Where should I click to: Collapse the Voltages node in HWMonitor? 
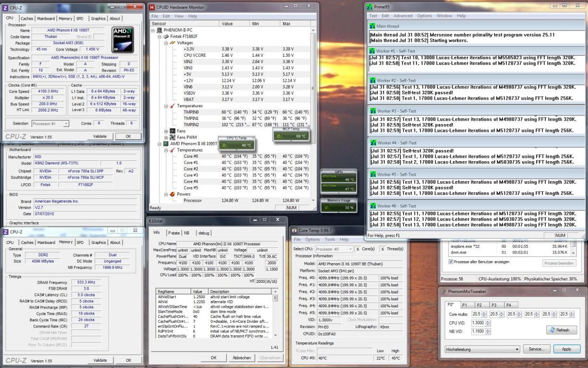166,42
